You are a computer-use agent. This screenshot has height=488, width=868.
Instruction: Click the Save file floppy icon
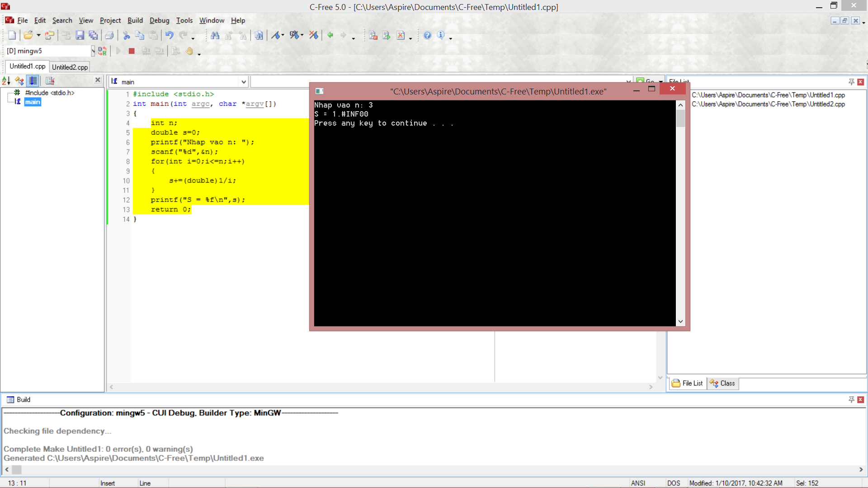[80, 35]
